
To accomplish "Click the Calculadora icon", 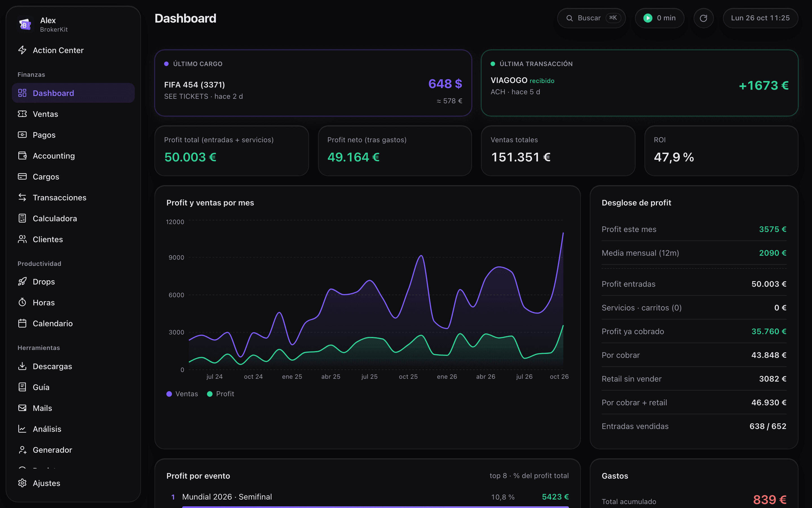I will (x=22, y=218).
